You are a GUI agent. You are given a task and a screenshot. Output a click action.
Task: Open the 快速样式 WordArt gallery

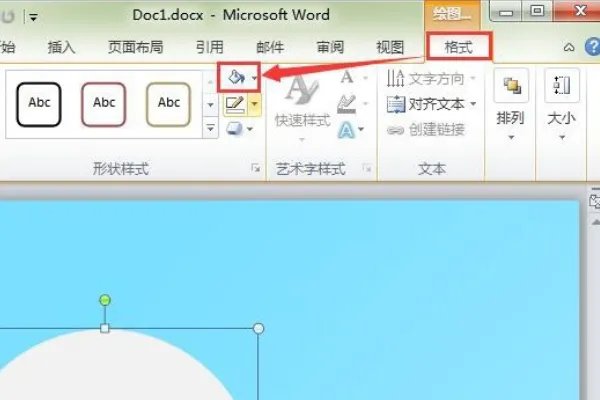pyautogui.click(x=302, y=106)
